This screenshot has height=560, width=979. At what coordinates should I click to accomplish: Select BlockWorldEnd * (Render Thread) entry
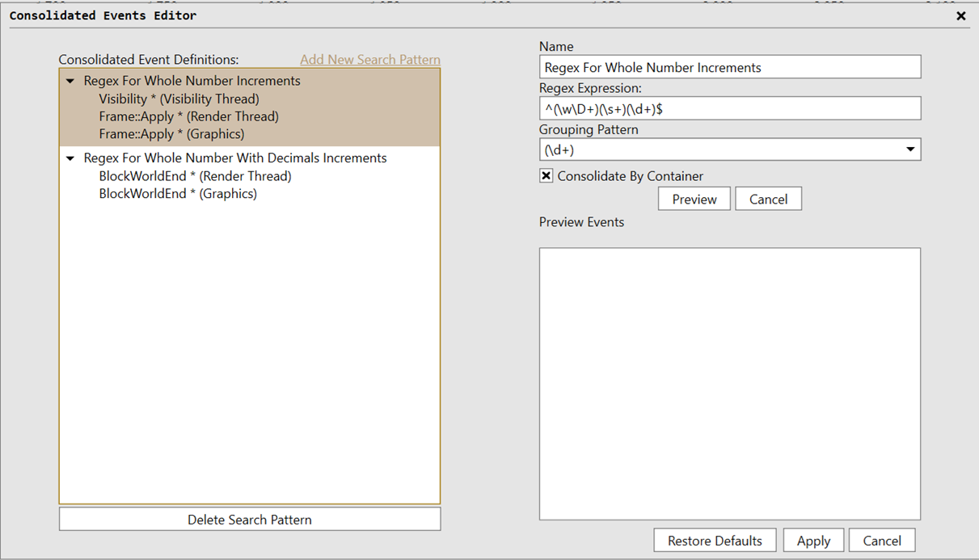tap(195, 176)
